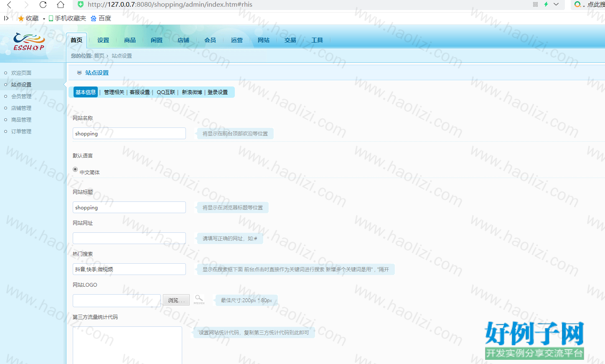Click the green security shield icon
The image size is (605, 364).
point(81,4)
